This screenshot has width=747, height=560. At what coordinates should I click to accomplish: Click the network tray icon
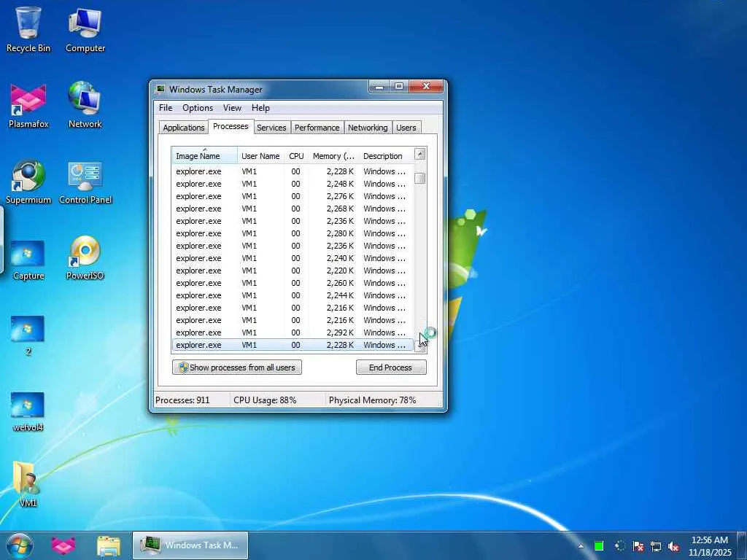(656, 546)
